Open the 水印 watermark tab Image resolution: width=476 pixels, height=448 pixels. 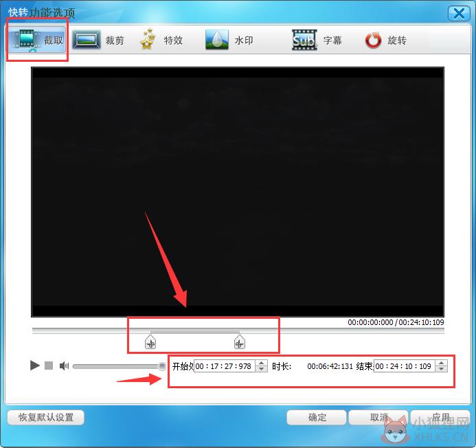pyautogui.click(x=229, y=40)
